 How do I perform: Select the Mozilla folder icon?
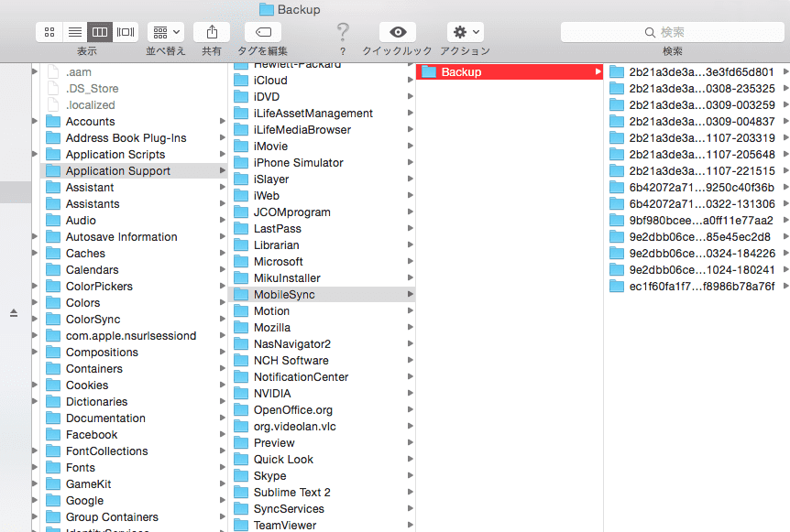pos(241,327)
